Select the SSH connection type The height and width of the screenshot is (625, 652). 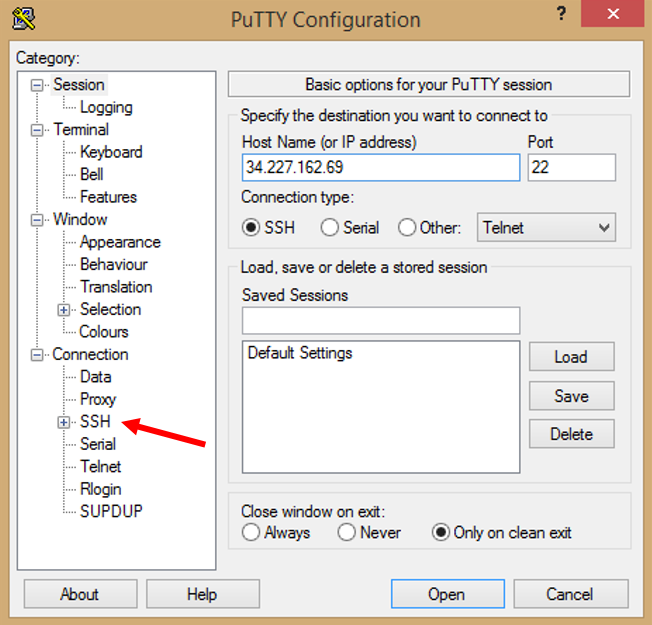(x=251, y=228)
